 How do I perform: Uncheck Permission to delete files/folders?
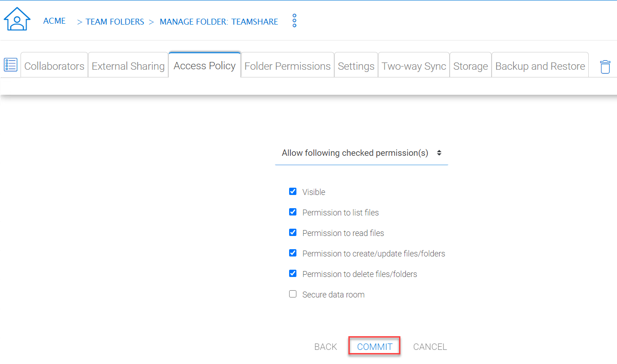click(x=293, y=273)
